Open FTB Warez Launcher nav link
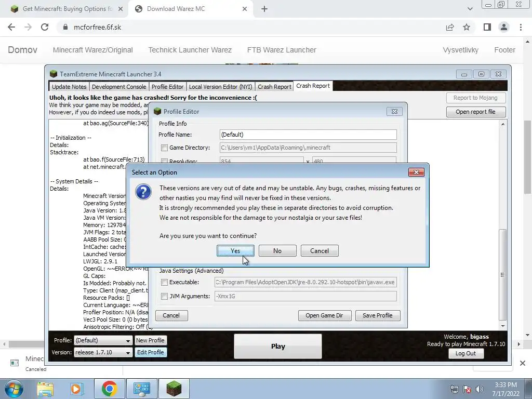532x399 pixels. [282, 50]
